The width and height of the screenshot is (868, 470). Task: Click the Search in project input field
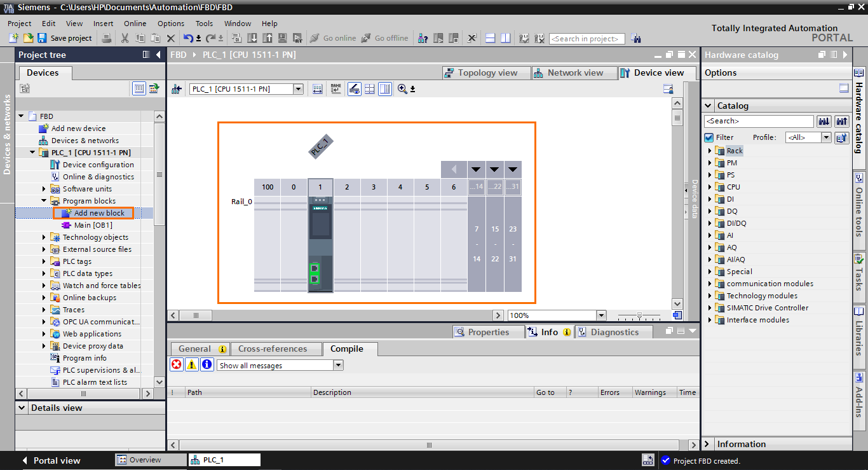tap(587, 39)
